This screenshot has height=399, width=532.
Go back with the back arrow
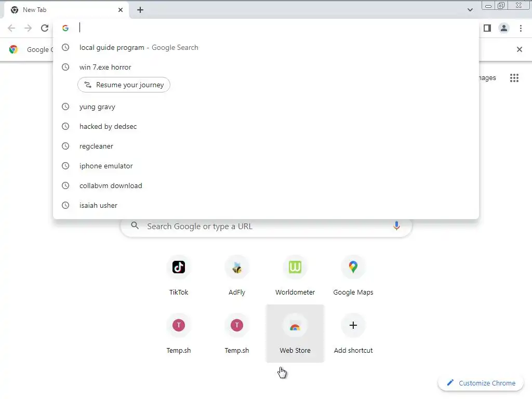[11, 28]
